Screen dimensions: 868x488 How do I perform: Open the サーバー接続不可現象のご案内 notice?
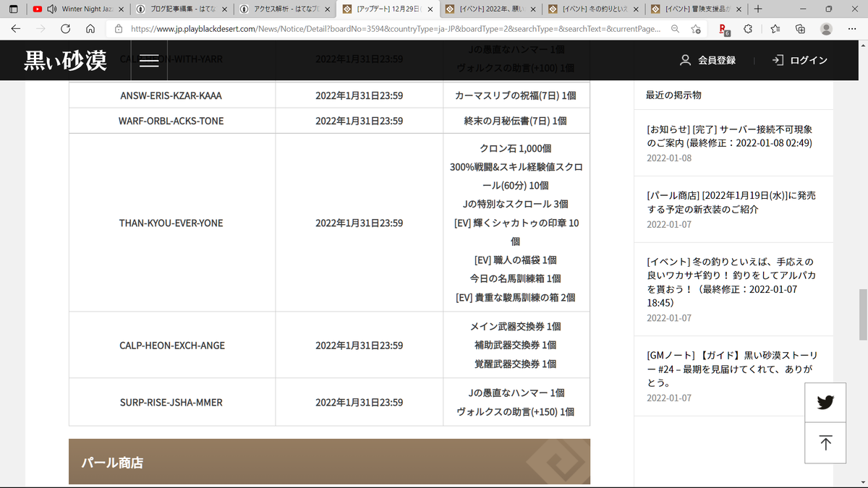point(729,137)
